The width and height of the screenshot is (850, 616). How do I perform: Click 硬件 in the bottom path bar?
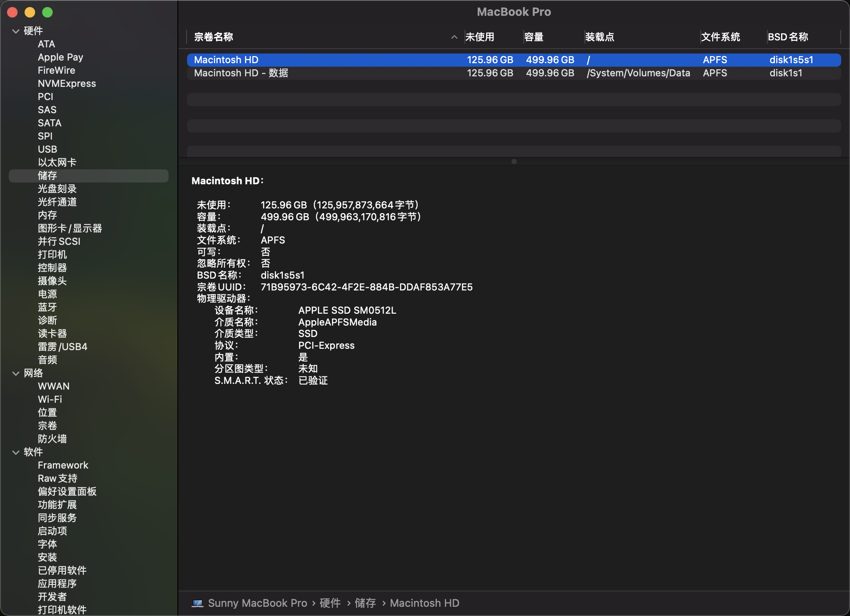tap(330, 603)
